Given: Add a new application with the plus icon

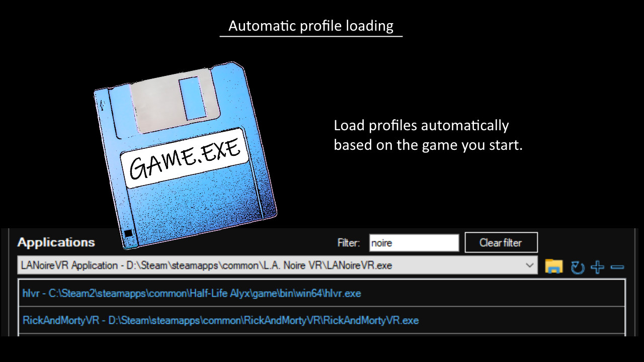Looking at the screenshot, I should click(x=598, y=266).
